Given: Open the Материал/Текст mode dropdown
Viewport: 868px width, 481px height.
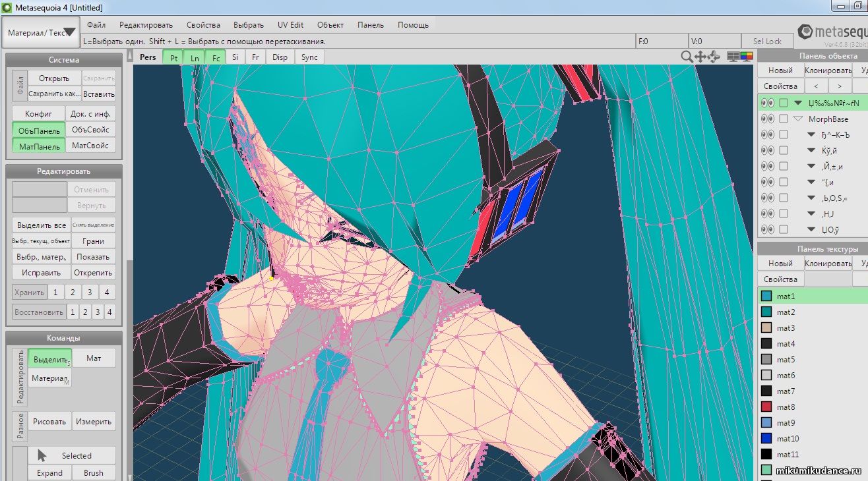Looking at the screenshot, I should click(41, 32).
